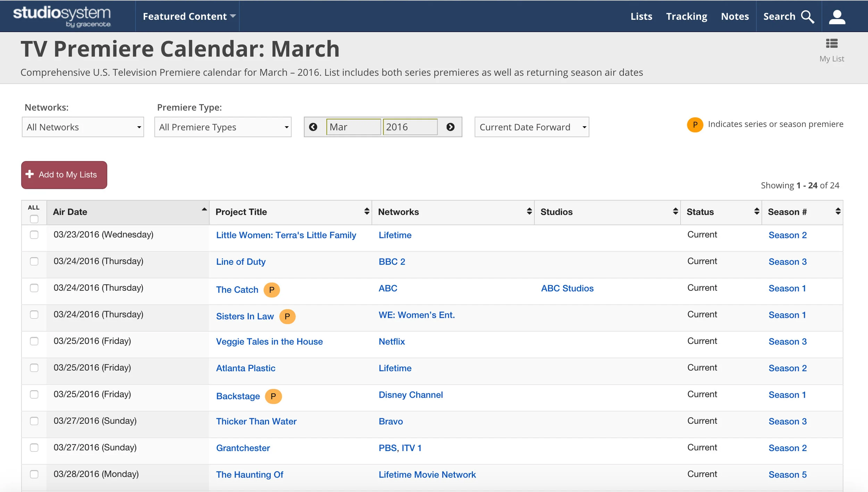
Task: Advance to next month arrow
Action: point(450,127)
